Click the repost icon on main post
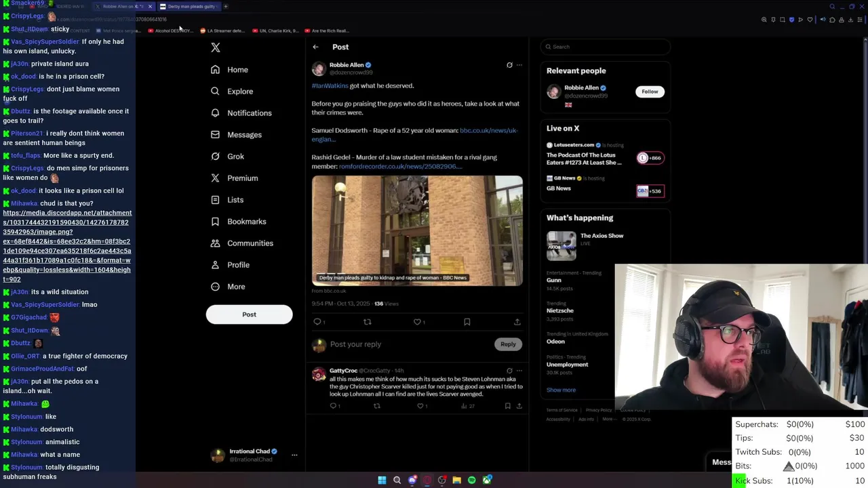Image resolution: width=868 pixels, height=488 pixels. (367, 322)
